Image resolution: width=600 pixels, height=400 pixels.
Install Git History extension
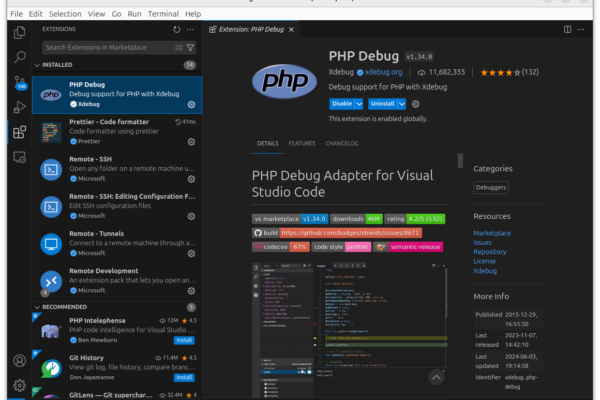coord(184,377)
